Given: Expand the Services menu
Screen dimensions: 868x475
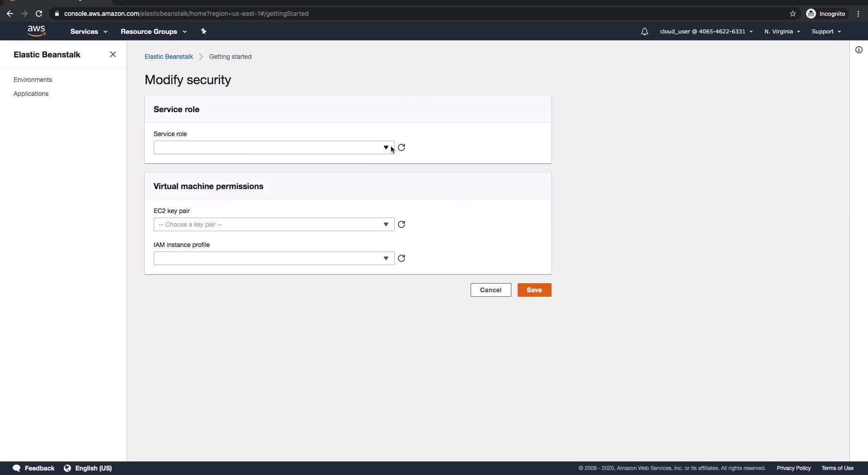Looking at the screenshot, I should click(x=89, y=32).
